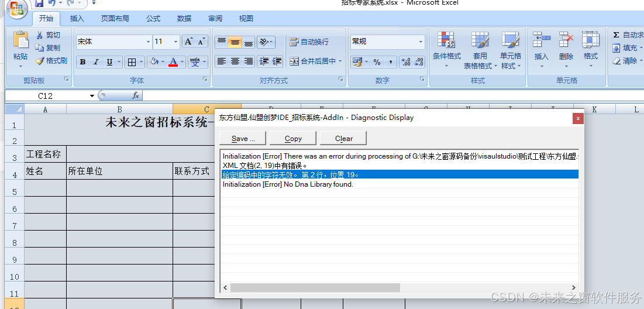Click the Fill (填充) icon
The width and height of the screenshot is (644, 309).
pos(616,48)
